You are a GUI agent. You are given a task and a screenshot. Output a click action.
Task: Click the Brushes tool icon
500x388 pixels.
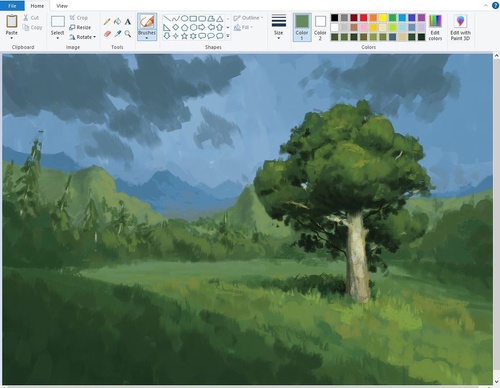pos(147,22)
